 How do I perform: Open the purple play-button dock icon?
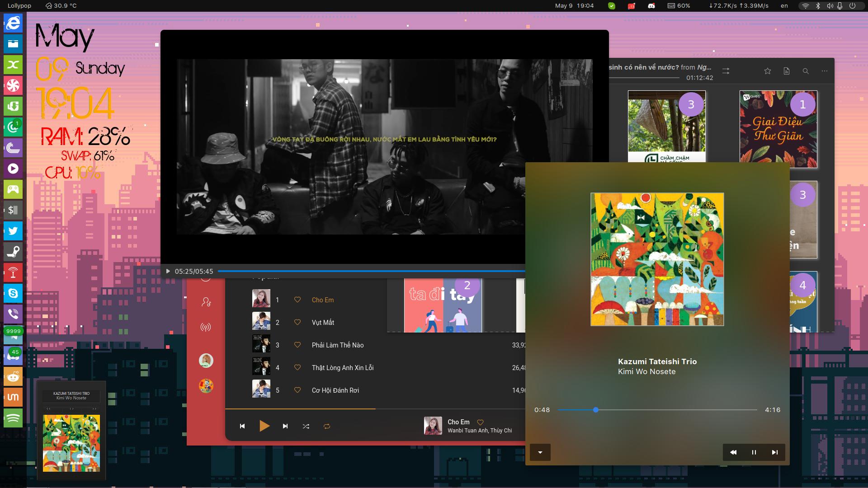click(x=13, y=168)
